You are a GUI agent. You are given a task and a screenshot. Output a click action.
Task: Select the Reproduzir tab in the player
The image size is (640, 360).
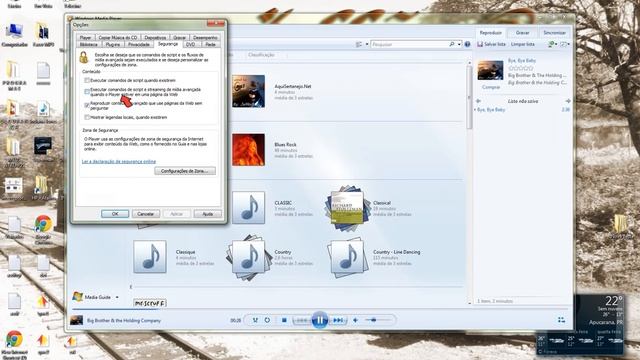click(x=491, y=33)
